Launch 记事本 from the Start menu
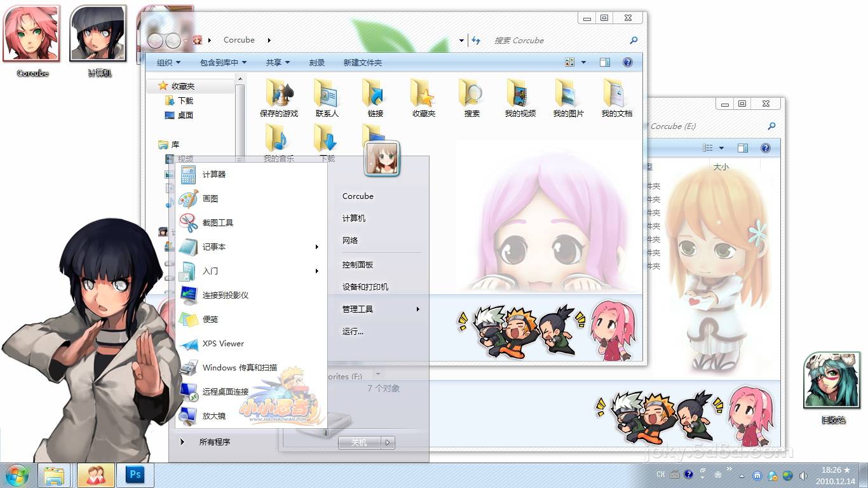Screen dimensions: 868x488 (250, 247)
